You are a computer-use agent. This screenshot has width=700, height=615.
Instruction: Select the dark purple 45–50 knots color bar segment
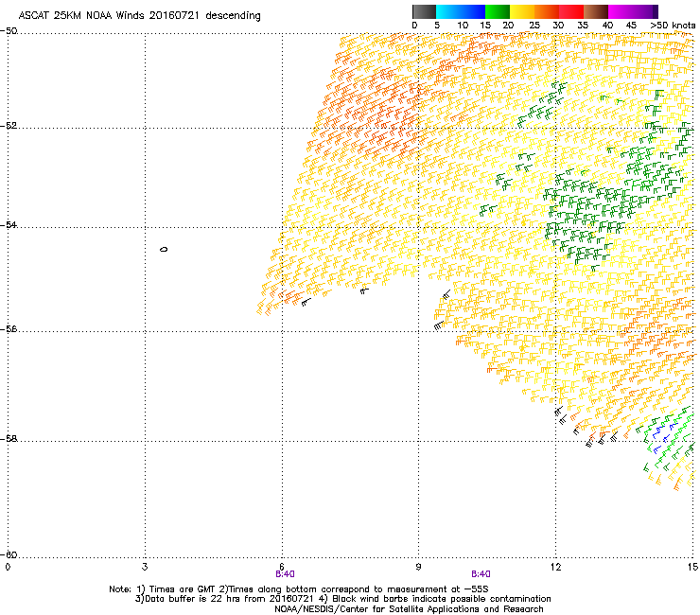click(x=645, y=11)
